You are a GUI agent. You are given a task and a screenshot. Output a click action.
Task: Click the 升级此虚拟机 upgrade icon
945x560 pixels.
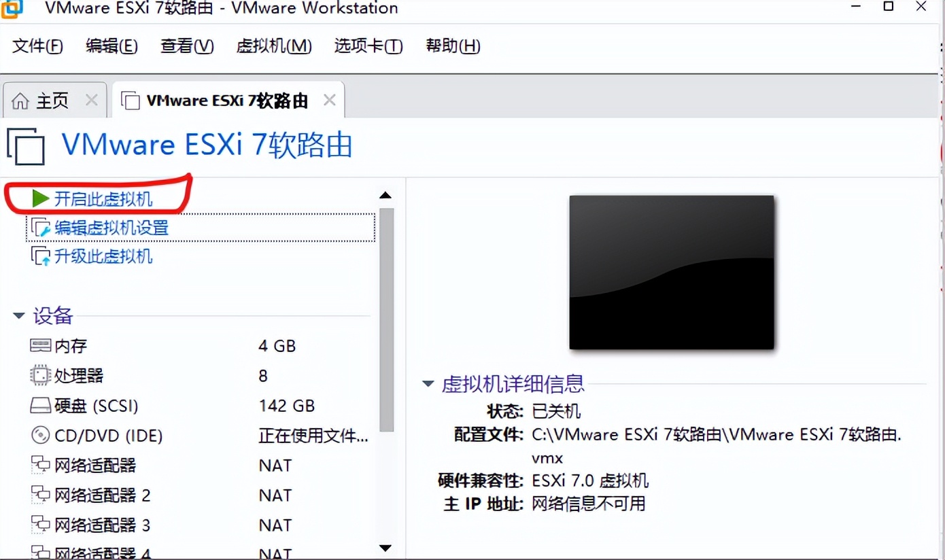[x=39, y=256]
